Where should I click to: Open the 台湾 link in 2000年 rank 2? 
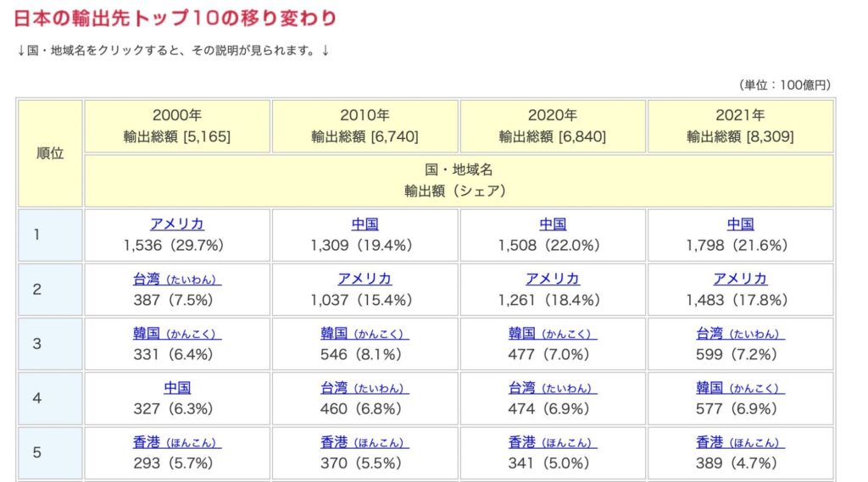[x=177, y=279]
